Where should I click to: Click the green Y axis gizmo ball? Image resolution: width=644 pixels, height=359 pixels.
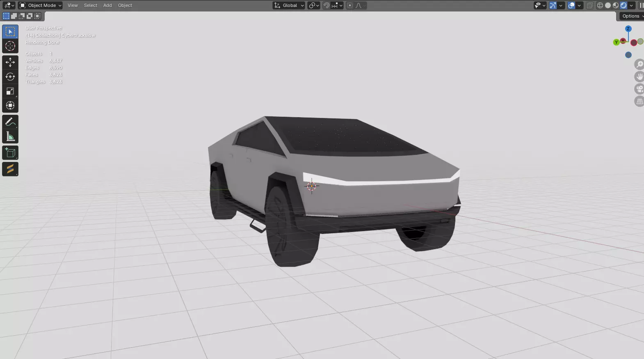[x=616, y=42]
